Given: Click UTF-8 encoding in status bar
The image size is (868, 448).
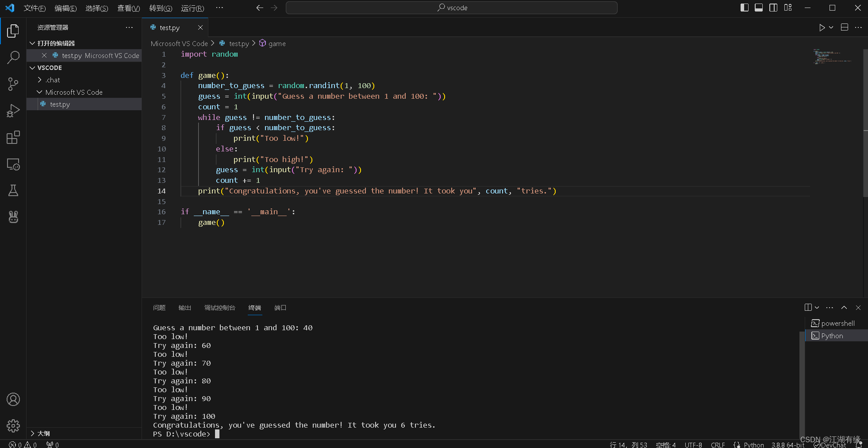Looking at the screenshot, I should 693,444.
